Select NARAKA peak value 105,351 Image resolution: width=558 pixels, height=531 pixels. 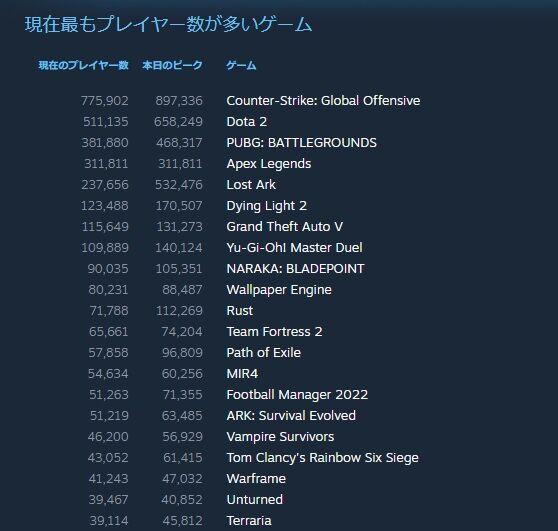coord(179,269)
